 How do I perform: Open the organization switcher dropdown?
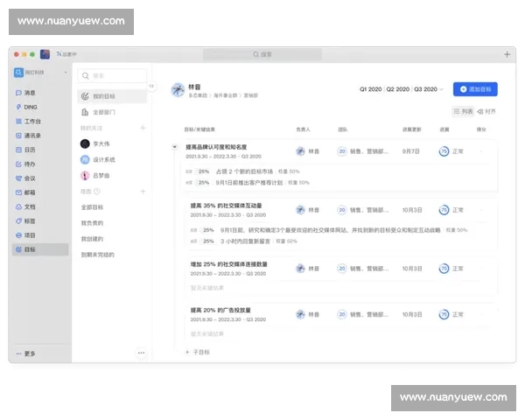[x=66, y=73]
